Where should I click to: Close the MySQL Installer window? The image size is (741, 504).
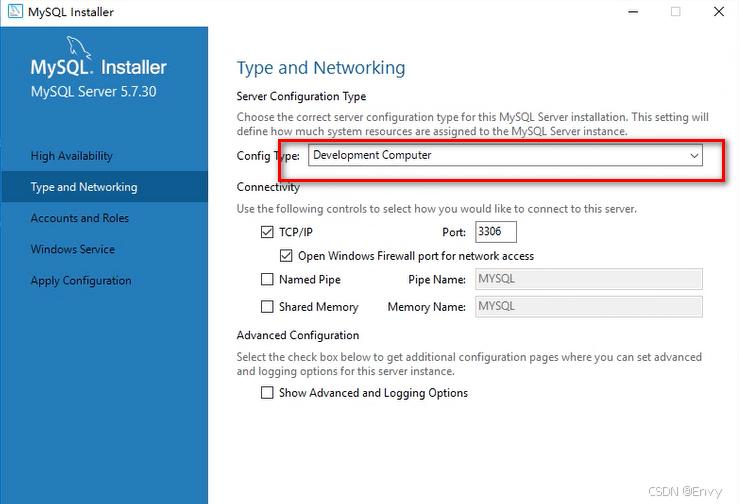click(x=719, y=12)
